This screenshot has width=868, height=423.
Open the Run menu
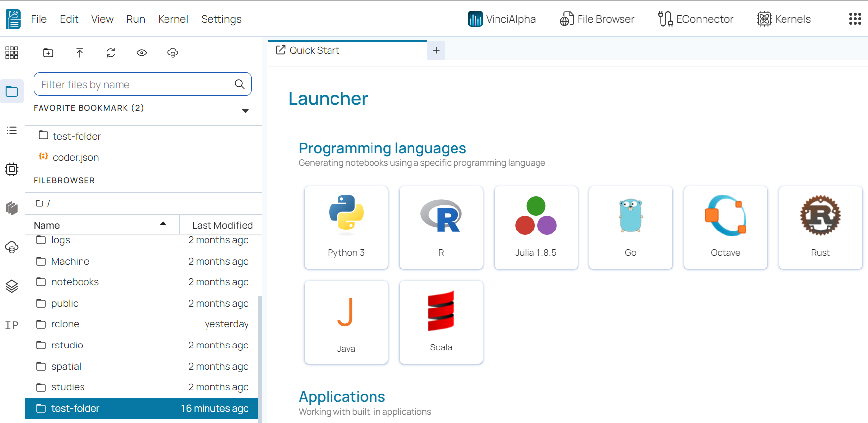(x=136, y=19)
